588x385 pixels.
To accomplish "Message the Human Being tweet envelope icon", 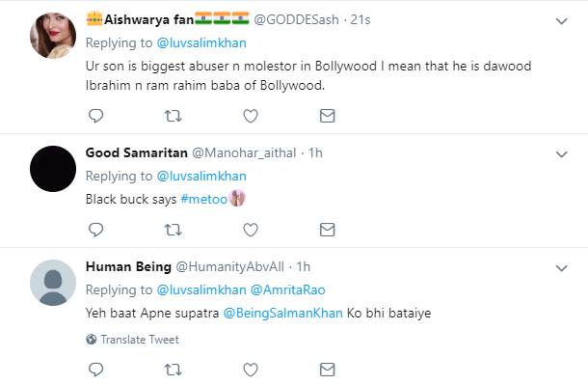I will coord(327,370).
